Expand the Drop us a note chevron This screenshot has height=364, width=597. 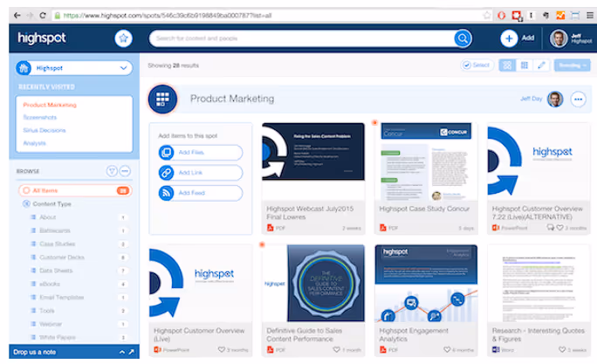[122, 352]
